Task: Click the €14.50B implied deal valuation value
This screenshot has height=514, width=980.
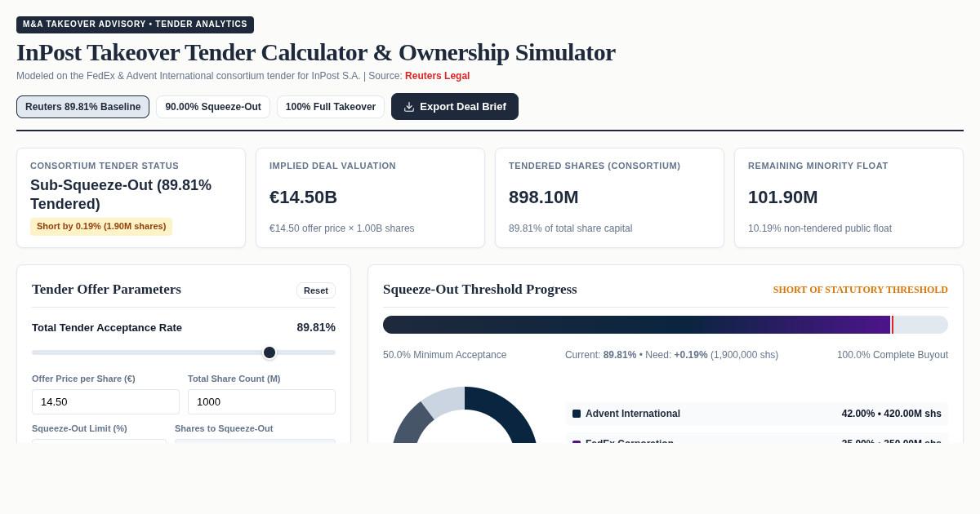Action: [x=303, y=197]
